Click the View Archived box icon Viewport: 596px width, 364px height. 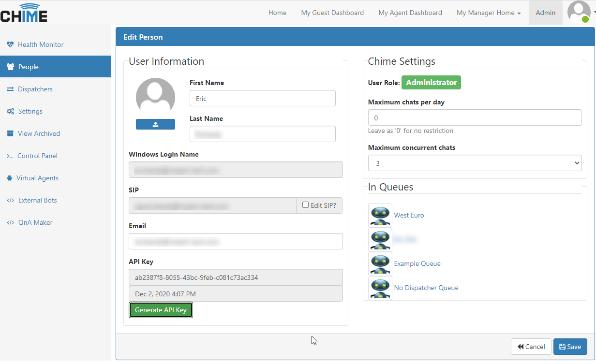(x=10, y=133)
